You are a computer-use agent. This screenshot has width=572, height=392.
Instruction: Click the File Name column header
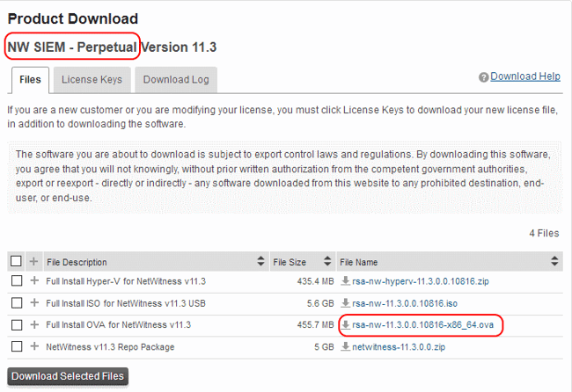[450, 262]
